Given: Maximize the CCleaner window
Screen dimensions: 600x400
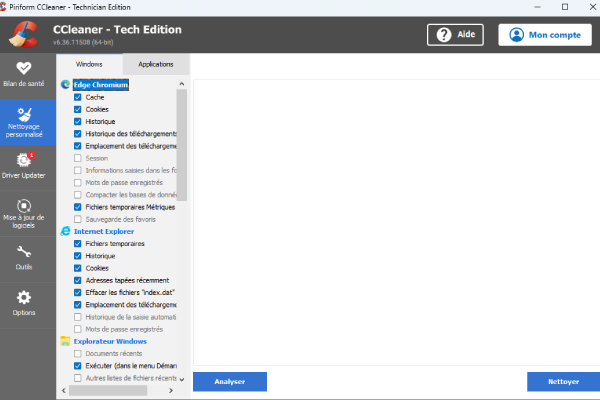Looking at the screenshot, I should click(x=565, y=7).
